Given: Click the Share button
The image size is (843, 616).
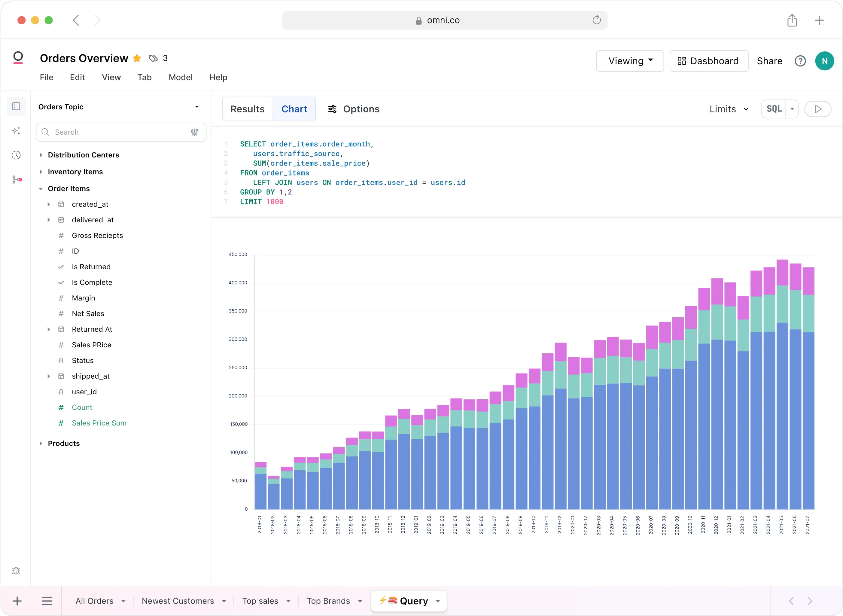Looking at the screenshot, I should coord(770,61).
